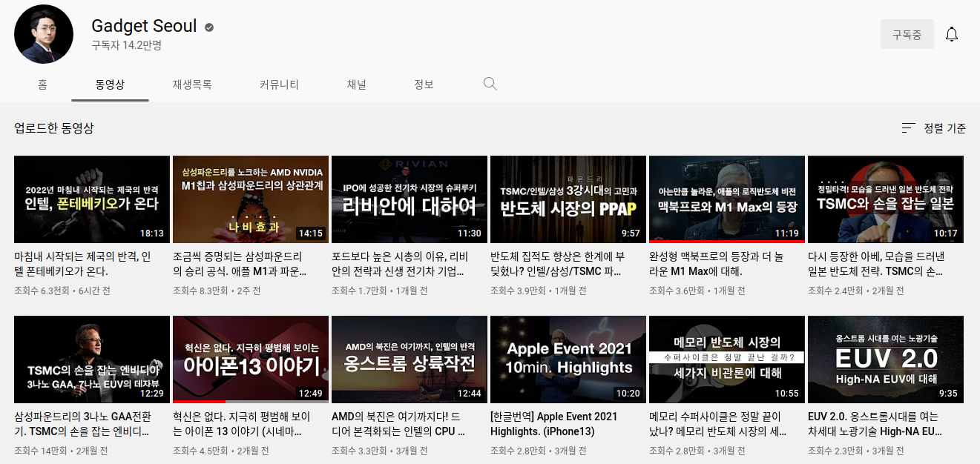This screenshot has width=980, height=464.
Task: Open the 정렬 기준 sort menu
Action: [933, 128]
